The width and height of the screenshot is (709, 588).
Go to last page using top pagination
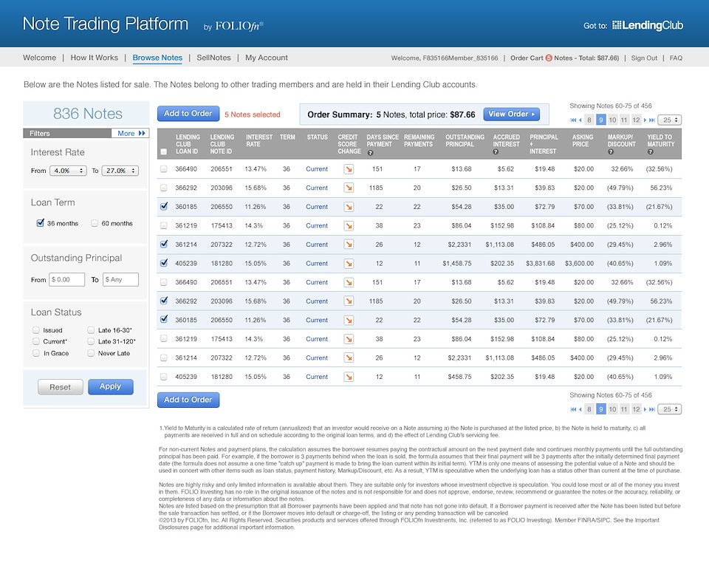pyautogui.click(x=652, y=120)
